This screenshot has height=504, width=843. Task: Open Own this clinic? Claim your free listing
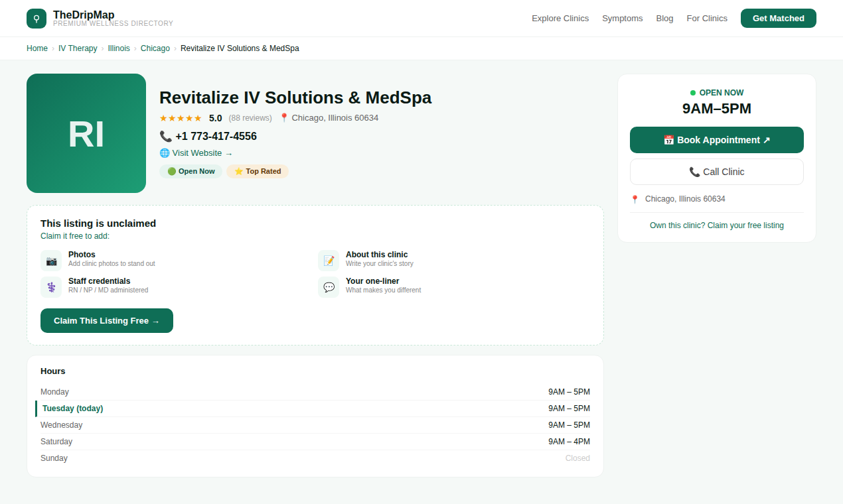[x=717, y=225]
